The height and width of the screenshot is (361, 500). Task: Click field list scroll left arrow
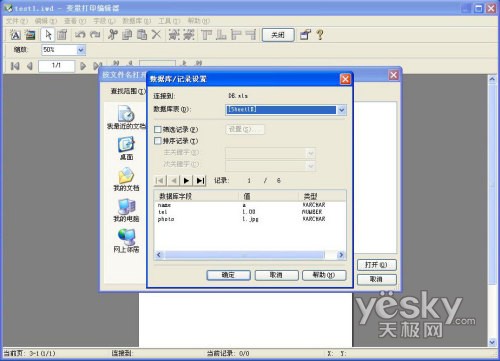tap(159, 255)
